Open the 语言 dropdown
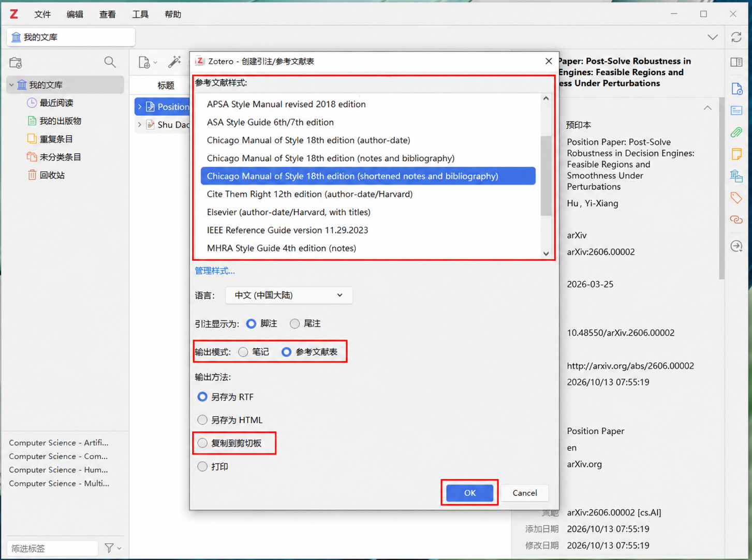 (289, 295)
